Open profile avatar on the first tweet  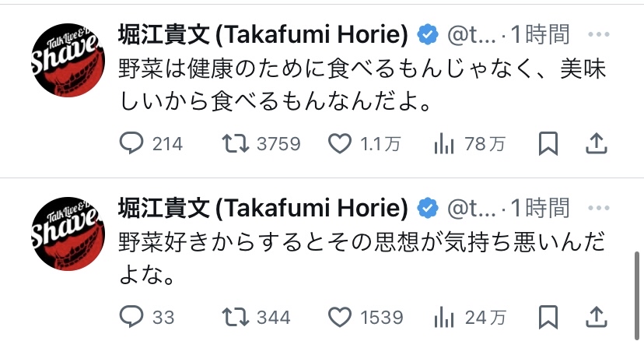pos(68,60)
